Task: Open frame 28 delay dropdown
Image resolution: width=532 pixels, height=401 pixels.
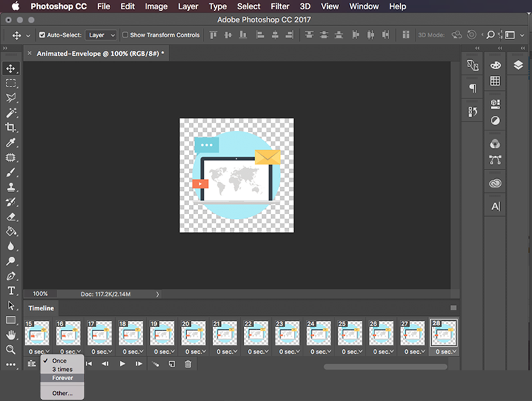Action: [446, 352]
